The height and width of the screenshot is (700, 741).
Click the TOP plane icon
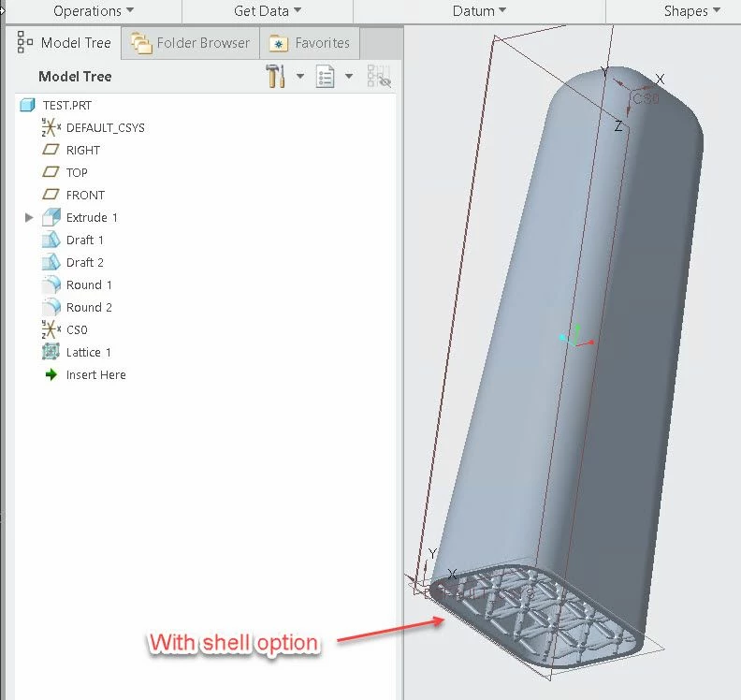click(x=51, y=172)
